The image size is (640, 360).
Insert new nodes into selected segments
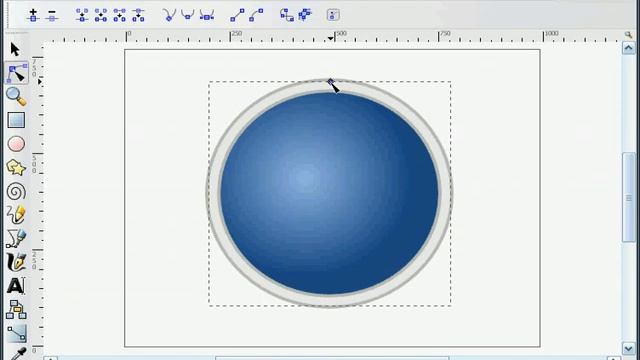(33, 16)
